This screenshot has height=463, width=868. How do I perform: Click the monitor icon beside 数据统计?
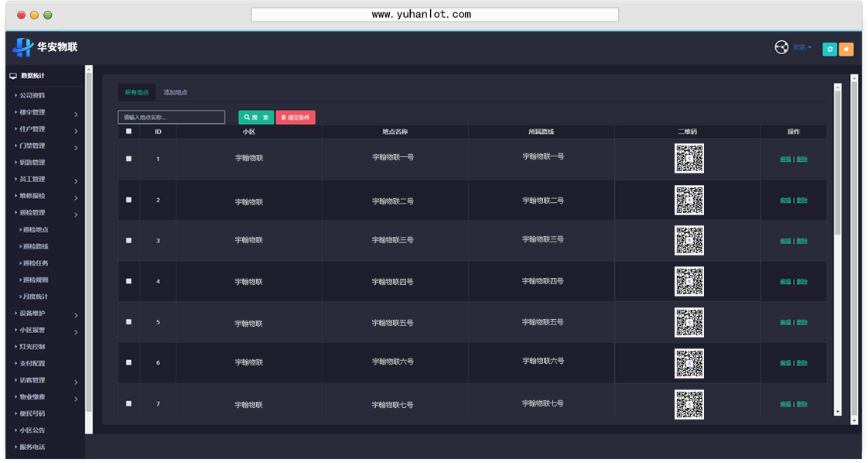pos(13,76)
